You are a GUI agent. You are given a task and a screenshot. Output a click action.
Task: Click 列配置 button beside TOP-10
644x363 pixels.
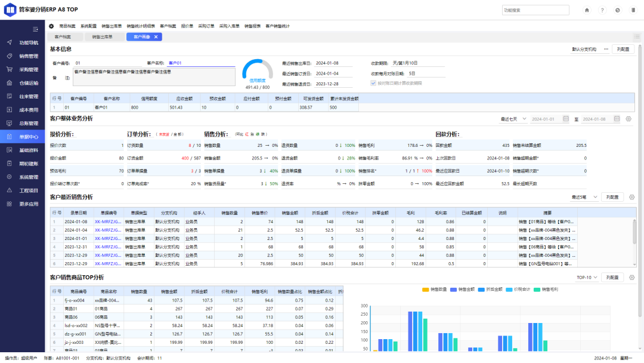pyautogui.click(x=612, y=278)
